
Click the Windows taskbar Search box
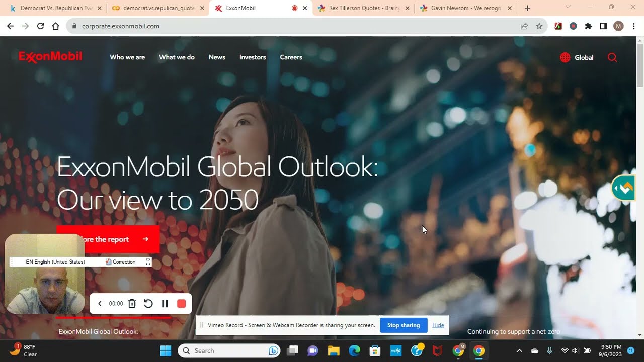click(228, 350)
